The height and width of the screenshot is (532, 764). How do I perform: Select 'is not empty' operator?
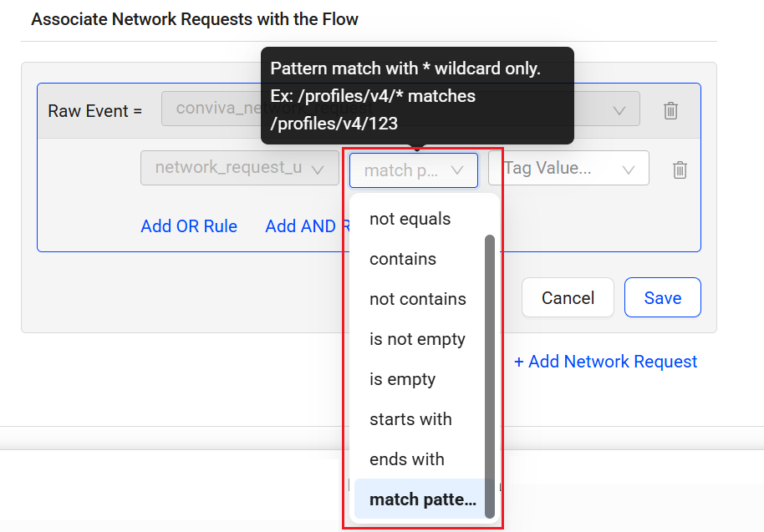[417, 339]
